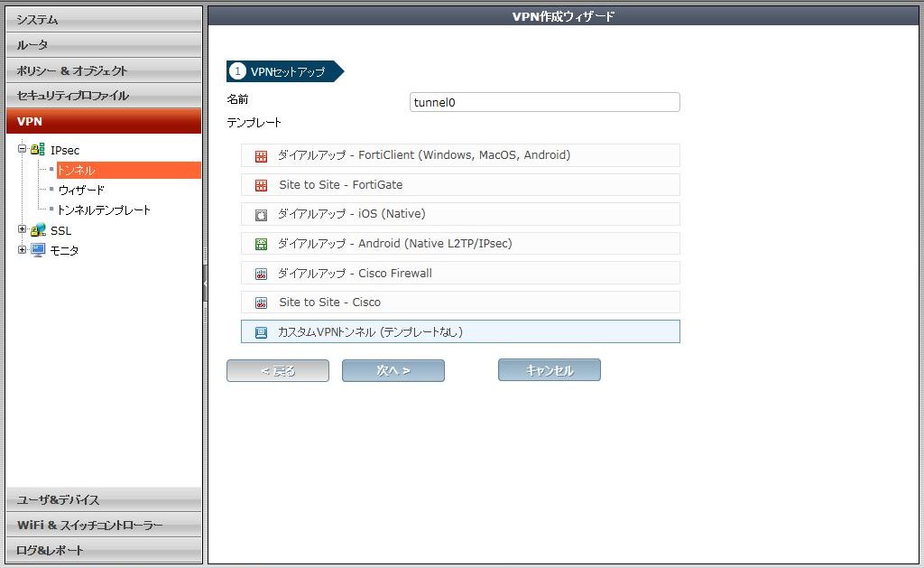
Task: Open the ユーザ&デバイス section
Action: click(104, 499)
